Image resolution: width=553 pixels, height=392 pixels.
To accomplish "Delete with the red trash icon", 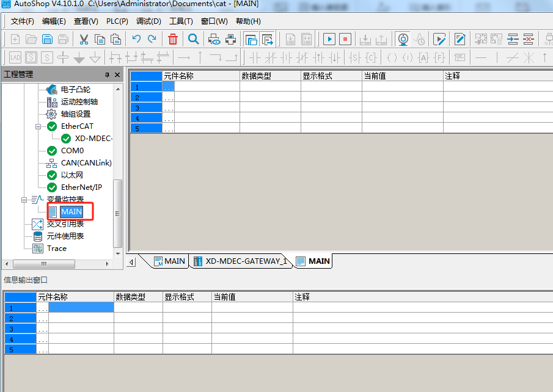I will [x=173, y=39].
